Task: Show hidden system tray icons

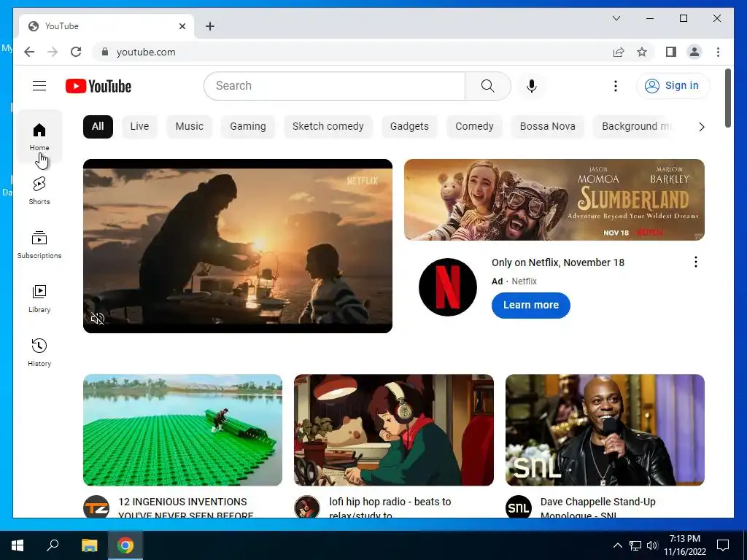Action: pyautogui.click(x=617, y=545)
